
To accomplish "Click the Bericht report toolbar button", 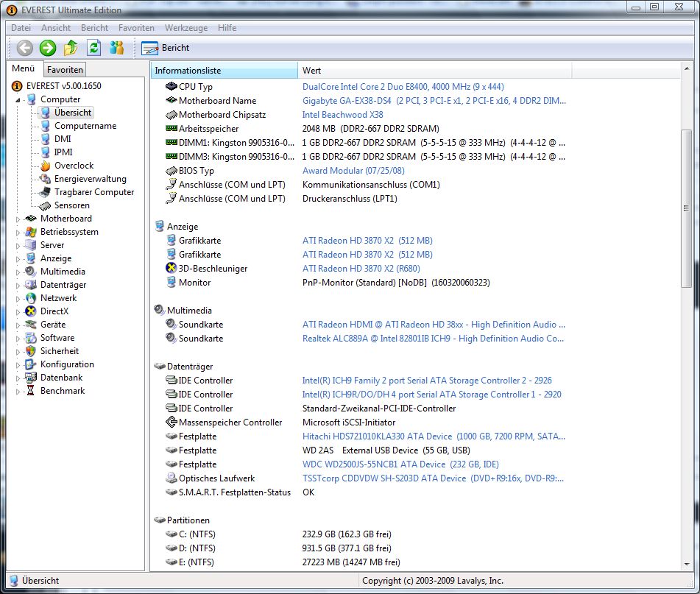I will 166,48.
